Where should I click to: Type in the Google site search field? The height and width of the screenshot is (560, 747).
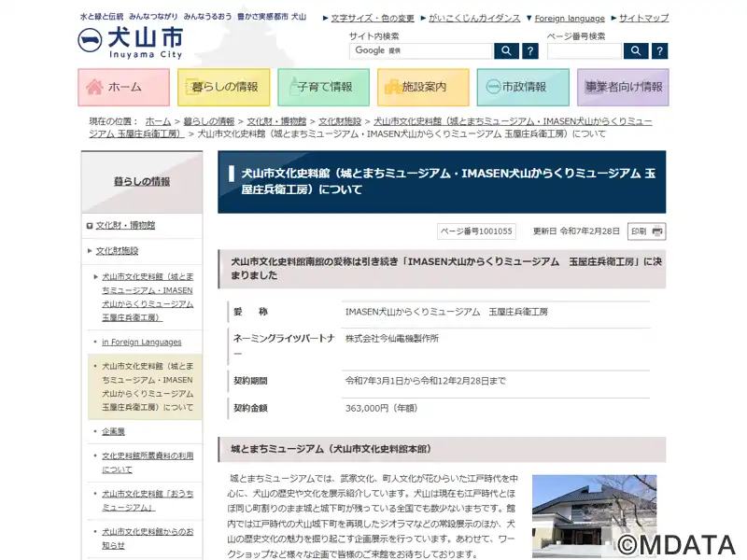coord(420,50)
